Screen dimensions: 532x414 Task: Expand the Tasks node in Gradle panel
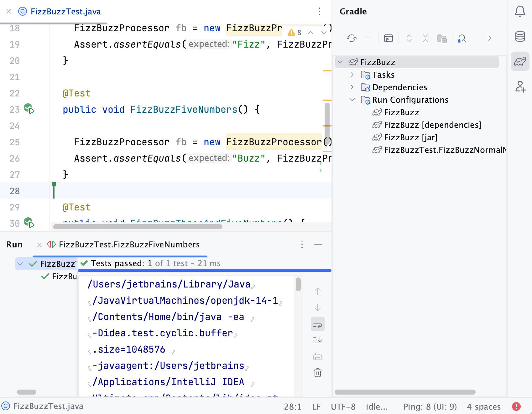pyautogui.click(x=352, y=75)
